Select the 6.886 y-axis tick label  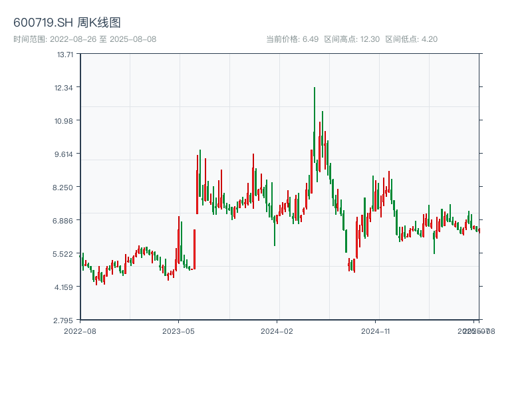tap(65, 220)
